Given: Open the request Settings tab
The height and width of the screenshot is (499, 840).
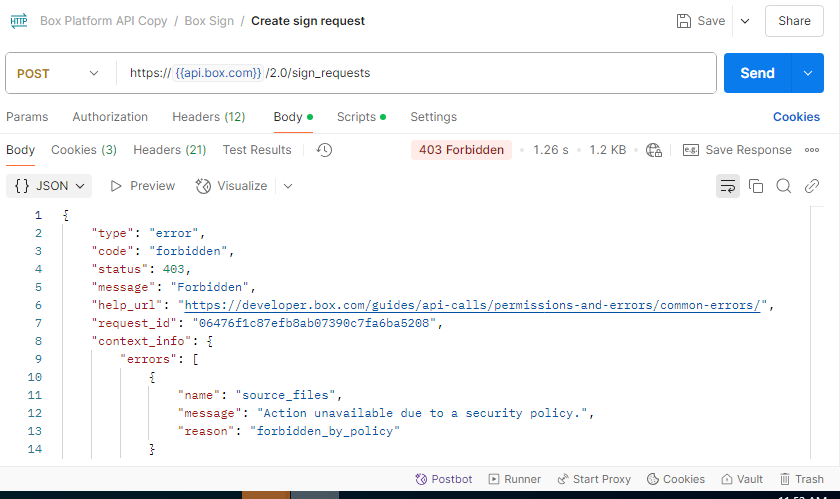Looking at the screenshot, I should 433,117.
